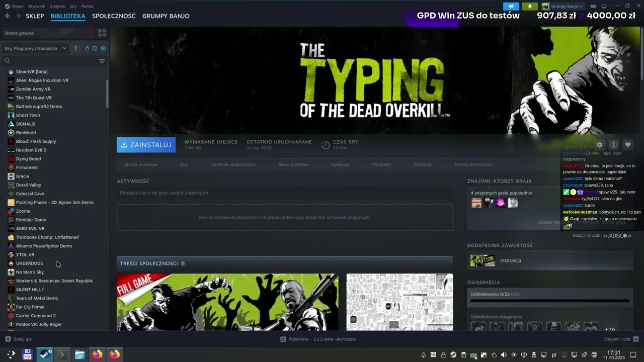Click Add game plus icon Dodaj grę

[8, 339]
